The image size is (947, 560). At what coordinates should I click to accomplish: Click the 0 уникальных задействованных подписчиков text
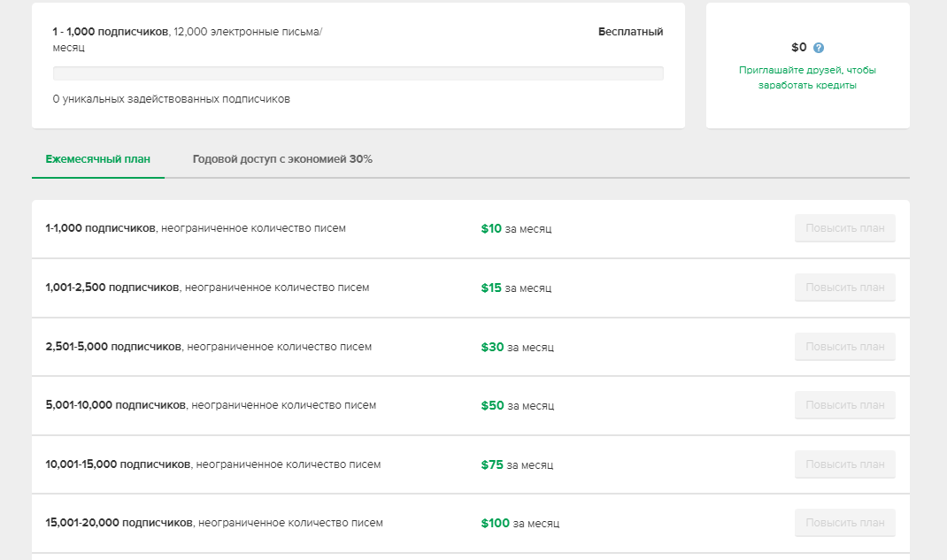pyautogui.click(x=172, y=99)
